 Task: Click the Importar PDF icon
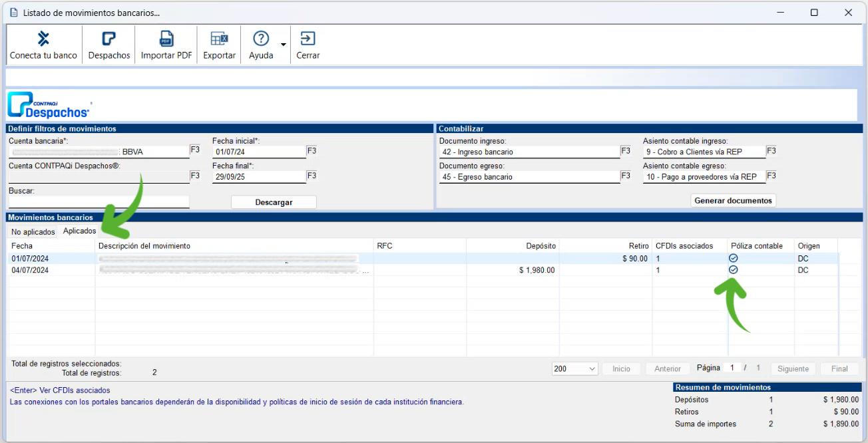pyautogui.click(x=166, y=39)
